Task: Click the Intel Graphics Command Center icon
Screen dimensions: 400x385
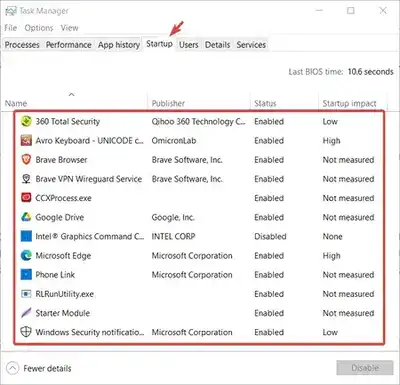Action: 26,236
